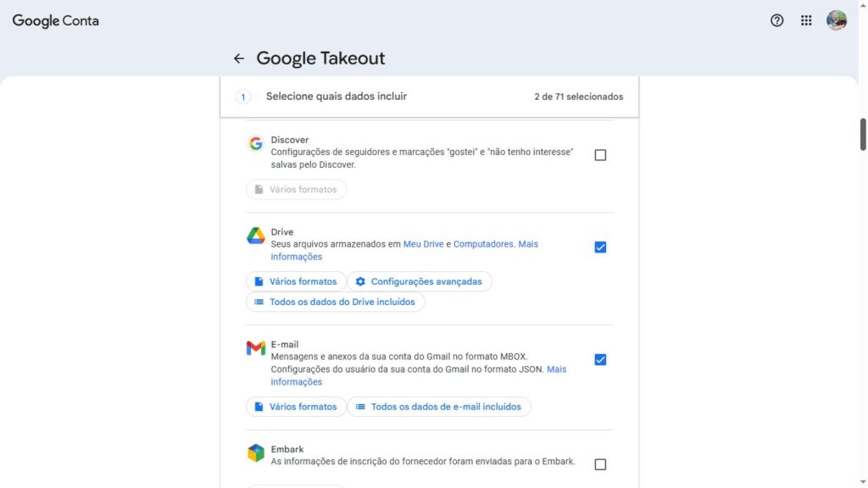The image size is (868, 488).
Task: Click the Google Drive product icon
Action: pos(256,236)
